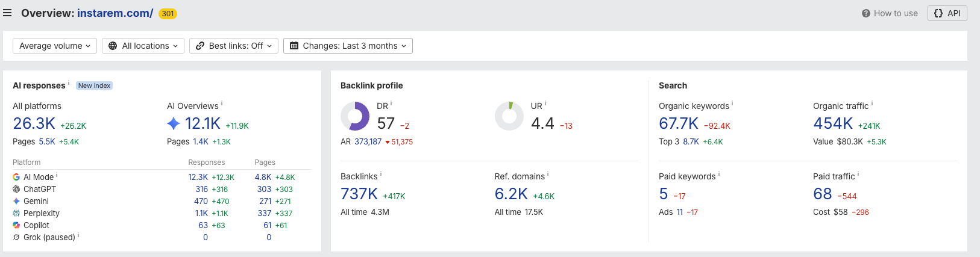Open the 737K backlinks value
The height and width of the screenshot is (257, 980).
pyautogui.click(x=359, y=194)
